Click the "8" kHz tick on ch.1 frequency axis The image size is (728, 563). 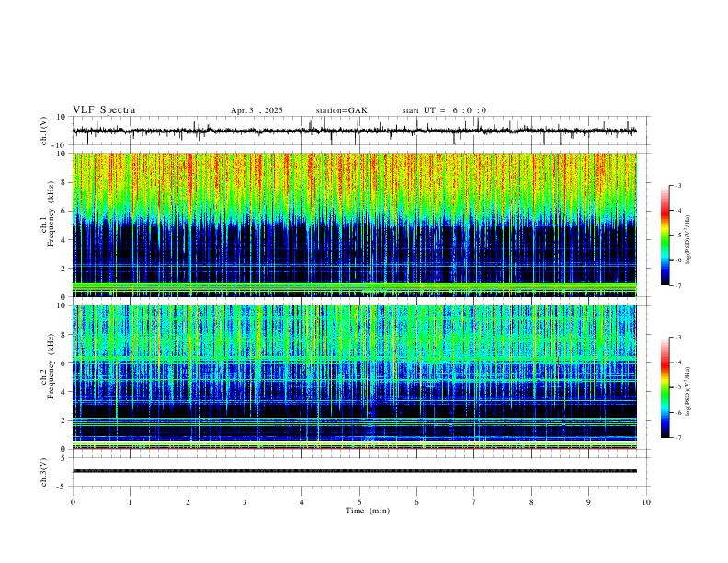tap(63, 182)
